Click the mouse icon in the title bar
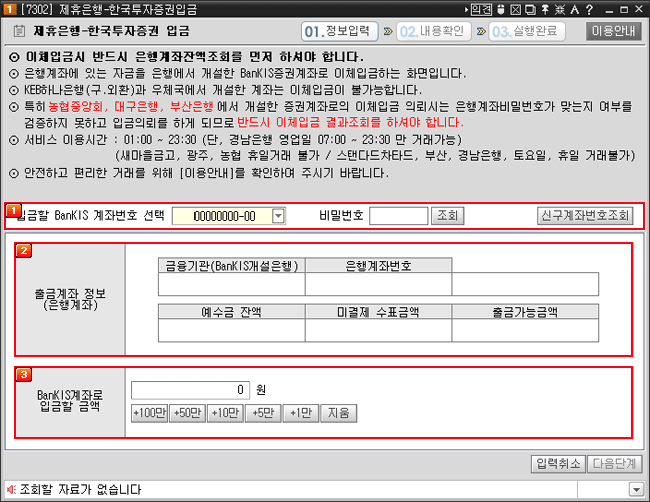This screenshot has height=502, width=650. [500, 9]
